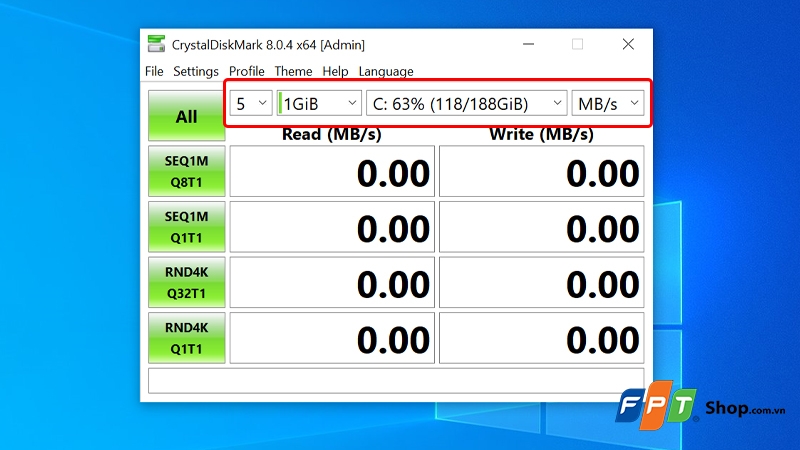This screenshot has height=450, width=800.
Task: Click the RND4K Q1T1 read result 0.00
Action: coord(332,338)
